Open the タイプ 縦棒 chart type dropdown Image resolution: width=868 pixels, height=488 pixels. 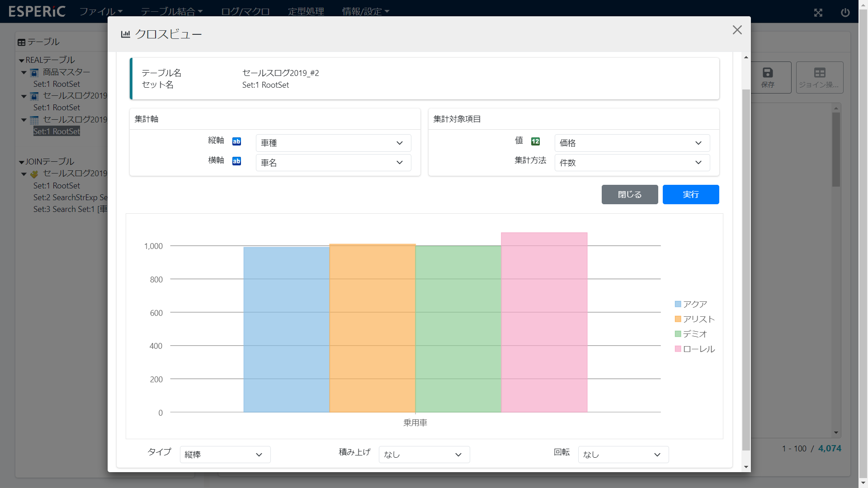(x=225, y=455)
